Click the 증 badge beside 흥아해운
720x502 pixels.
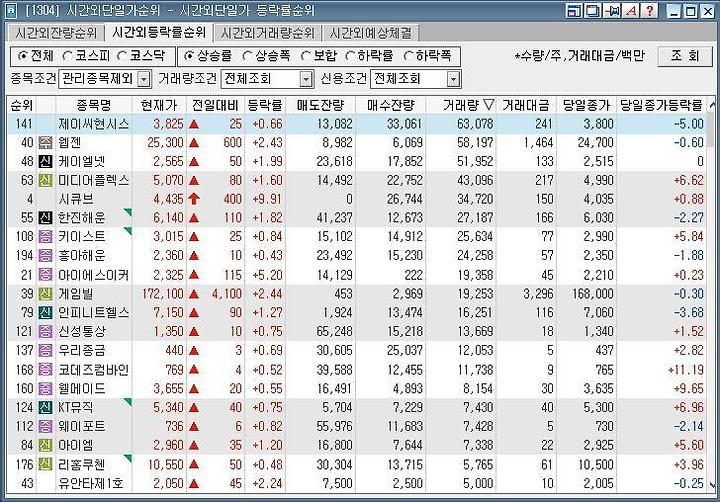pos(45,255)
